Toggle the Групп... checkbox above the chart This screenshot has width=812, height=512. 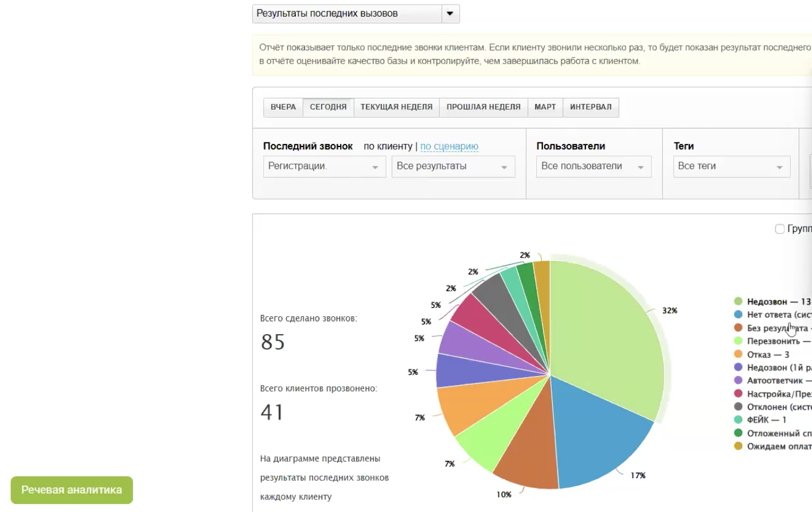780,229
